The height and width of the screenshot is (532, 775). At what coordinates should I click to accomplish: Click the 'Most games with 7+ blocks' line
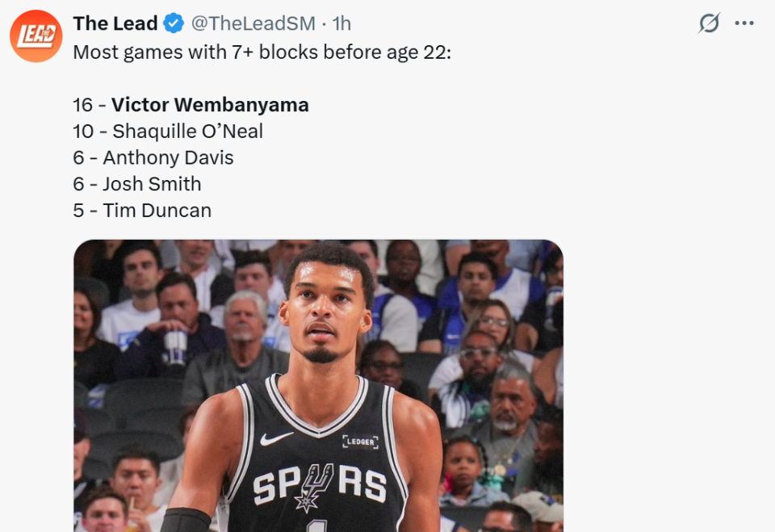262,52
